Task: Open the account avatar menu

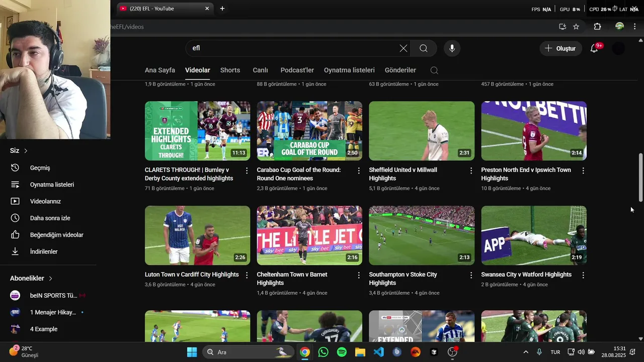Action: pyautogui.click(x=618, y=48)
